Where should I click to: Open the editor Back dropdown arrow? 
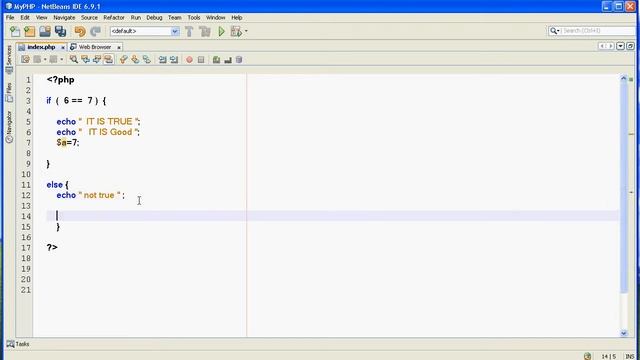pos(45,60)
